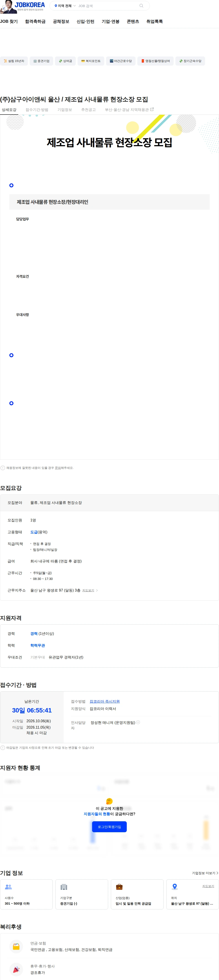The width and height of the screenshot is (219, 980).
Task: Select the 기업정보 tab
Action: tap(65, 110)
